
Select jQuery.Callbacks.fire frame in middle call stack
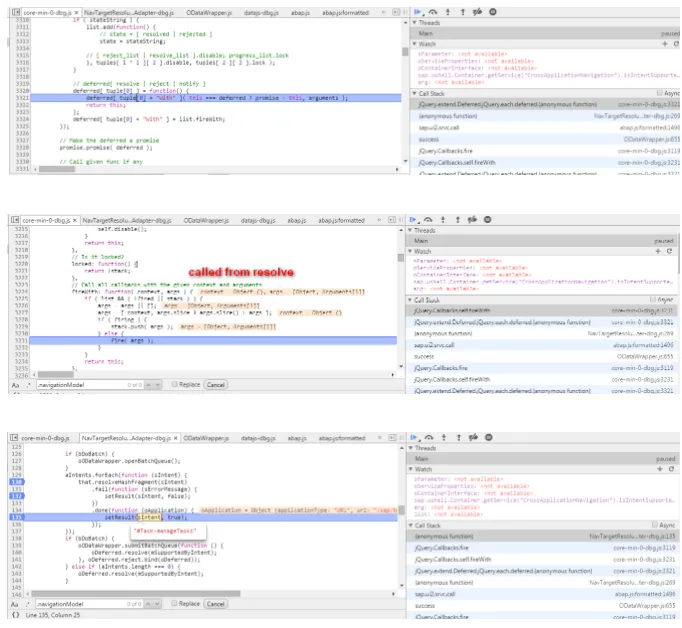point(542,368)
